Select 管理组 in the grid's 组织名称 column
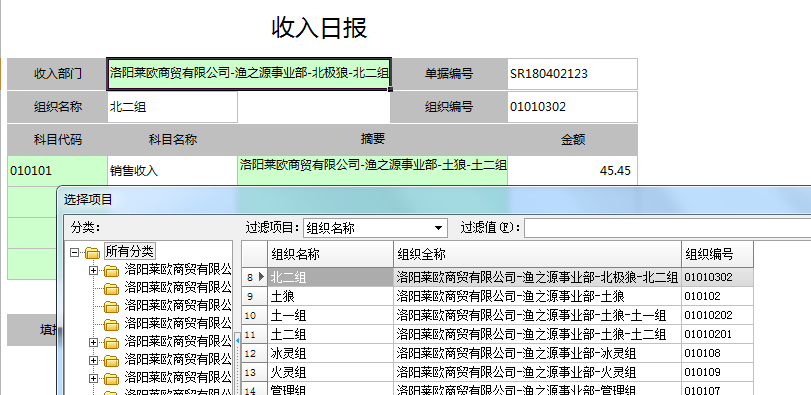Screen dimensions: 811x395 click(331, 389)
